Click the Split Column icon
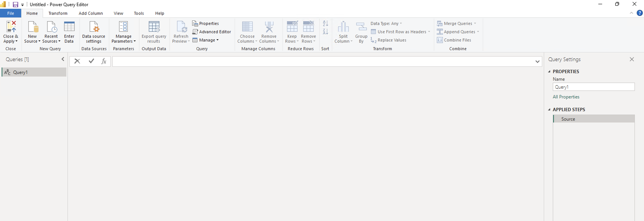Image resolution: width=644 pixels, height=221 pixels. (343, 27)
